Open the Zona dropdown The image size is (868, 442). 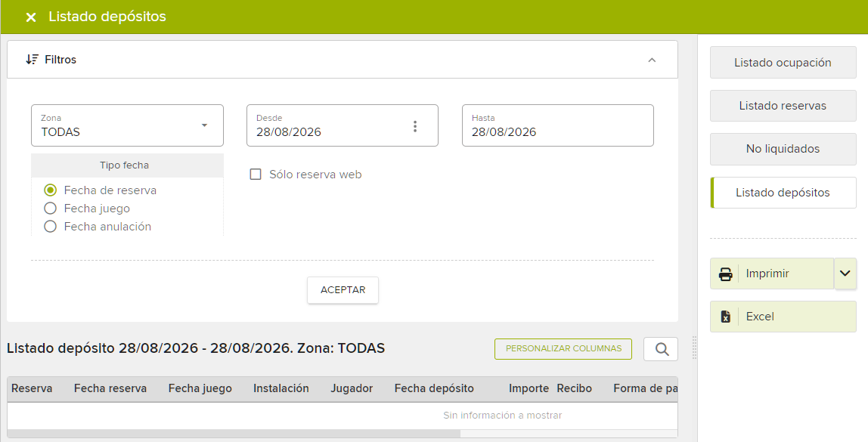127,125
